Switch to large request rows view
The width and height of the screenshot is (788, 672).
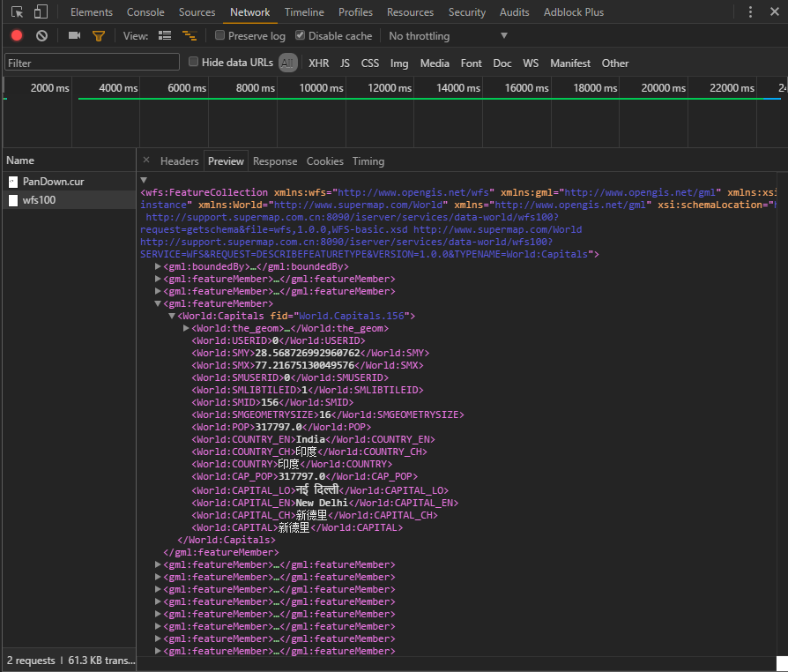(x=165, y=36)
